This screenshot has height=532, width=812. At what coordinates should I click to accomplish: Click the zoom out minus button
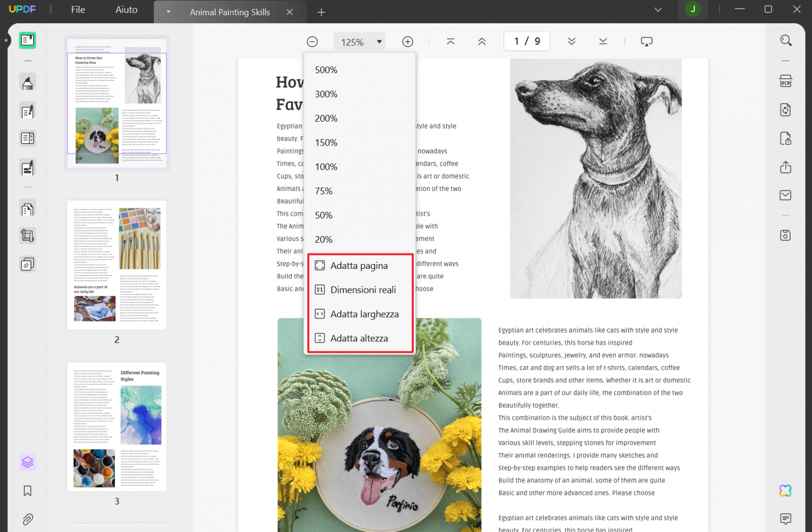point(312,42)
